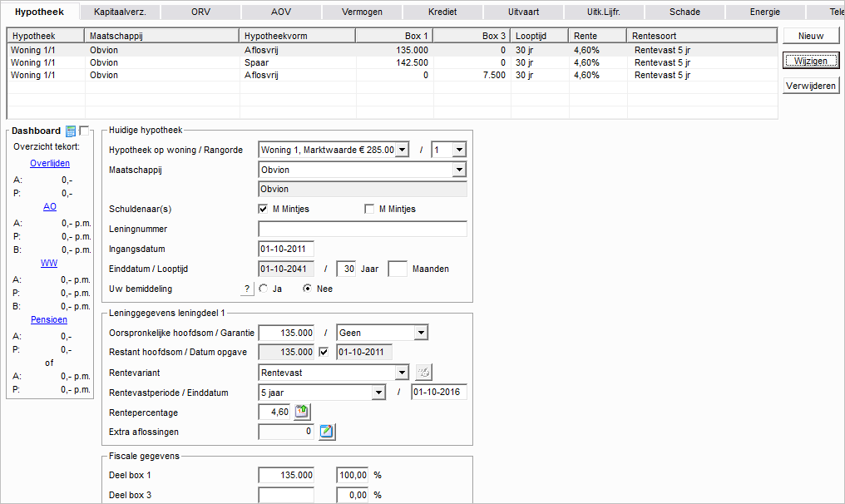
Task: Click the Rentepercentage 4,60 field
Action: 274,412
